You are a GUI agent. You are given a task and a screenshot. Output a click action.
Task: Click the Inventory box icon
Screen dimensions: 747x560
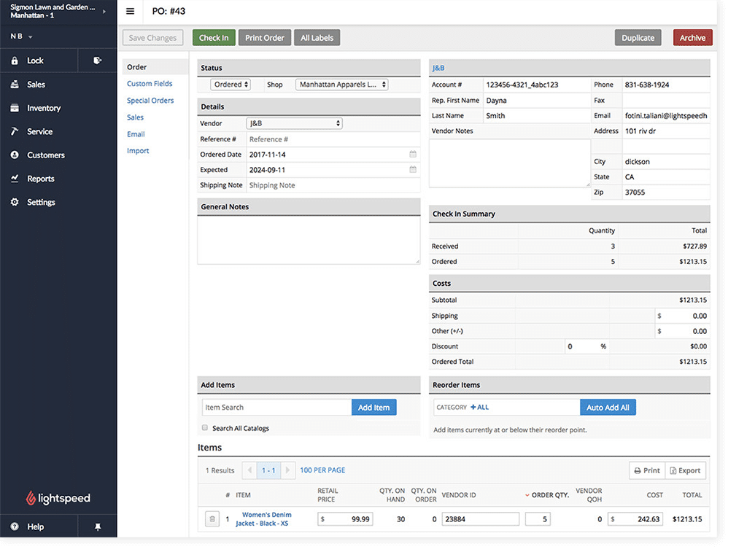point(15,108)
